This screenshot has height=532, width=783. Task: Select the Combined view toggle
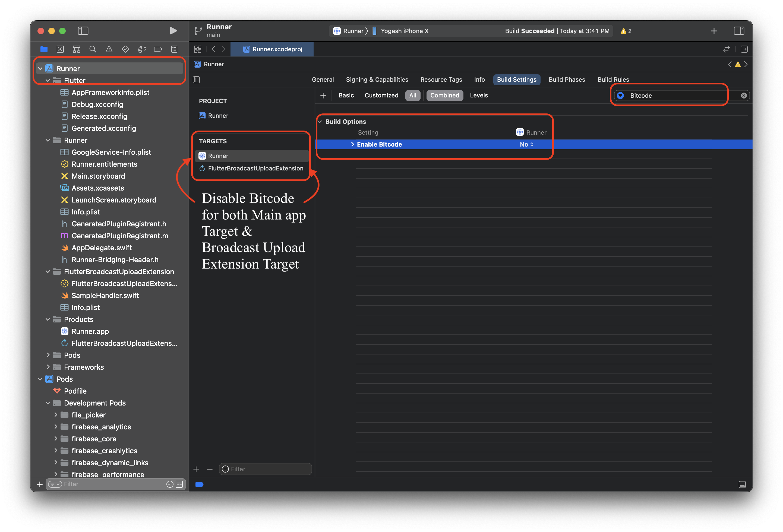tap(445, 95)
